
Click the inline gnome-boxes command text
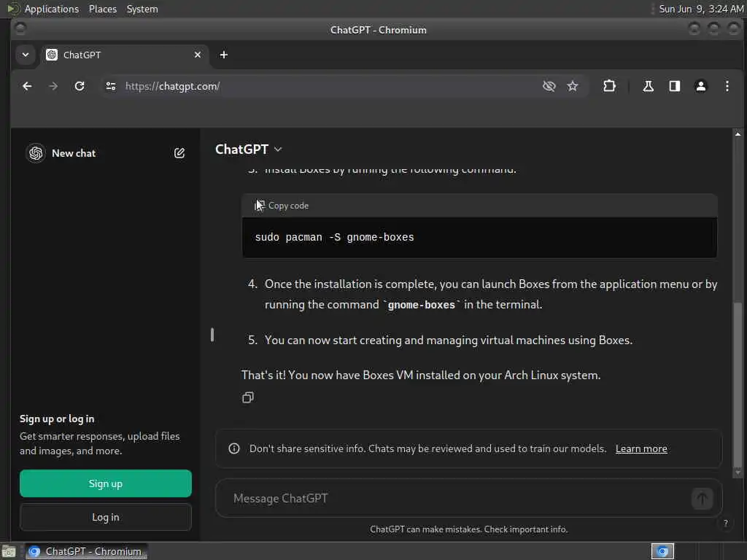tap(422, 305)
